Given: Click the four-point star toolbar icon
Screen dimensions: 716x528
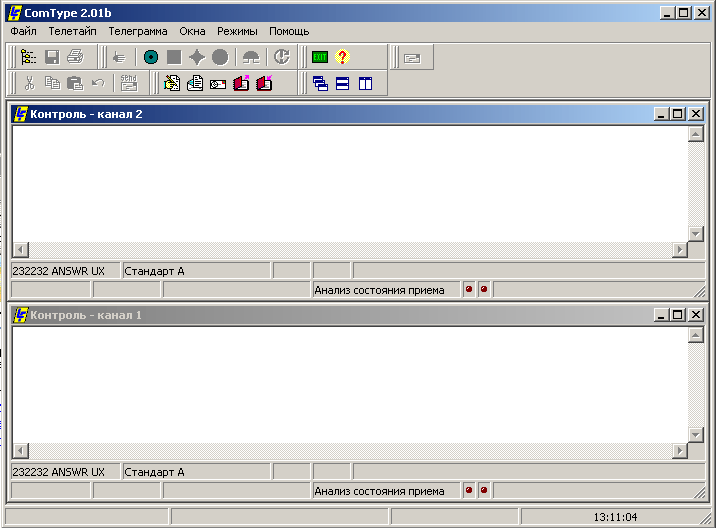Looking at the screenshot, I should [197, 57].
